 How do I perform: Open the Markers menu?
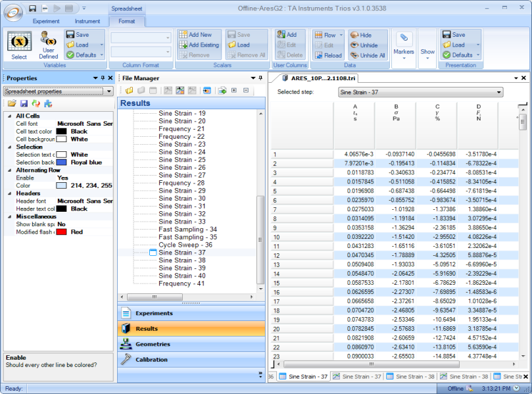pyautogui.click(x=403, y=46)
